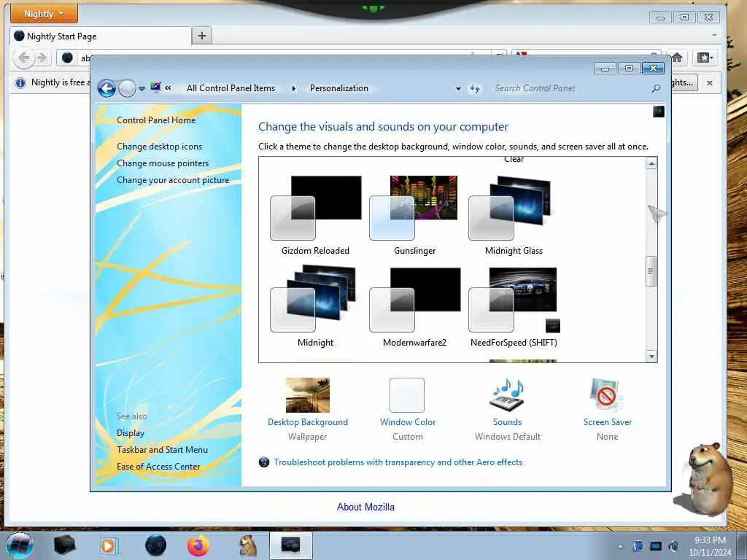Click the info icon in Nightly notification bar
747x560 pixels.
(20, 83)
